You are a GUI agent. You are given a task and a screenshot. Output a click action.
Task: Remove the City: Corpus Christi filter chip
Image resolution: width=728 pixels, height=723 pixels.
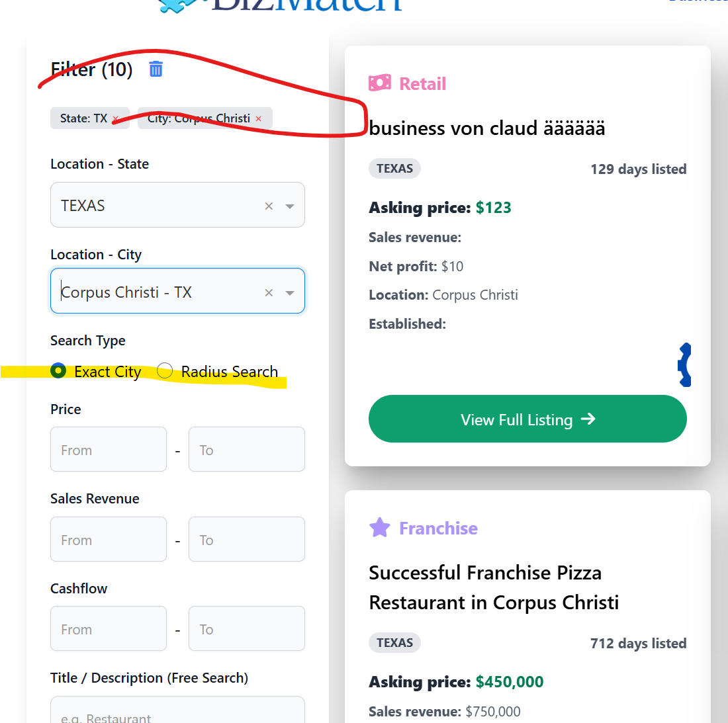point(259,119)
